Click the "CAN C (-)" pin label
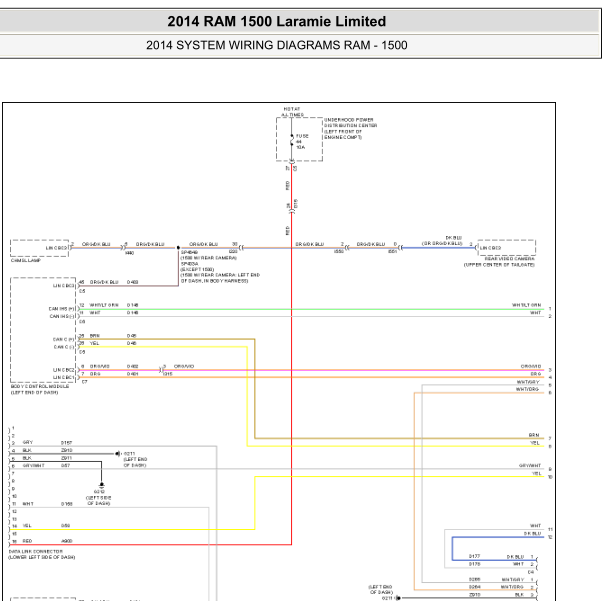Image resolution: width=605 pixels, height=601 pixels. (64, 347)
